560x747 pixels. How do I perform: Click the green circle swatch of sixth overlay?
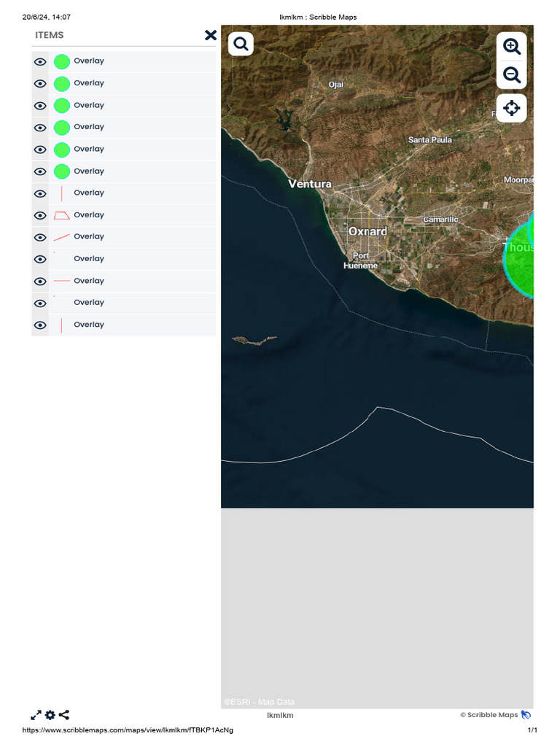[62, 171]
